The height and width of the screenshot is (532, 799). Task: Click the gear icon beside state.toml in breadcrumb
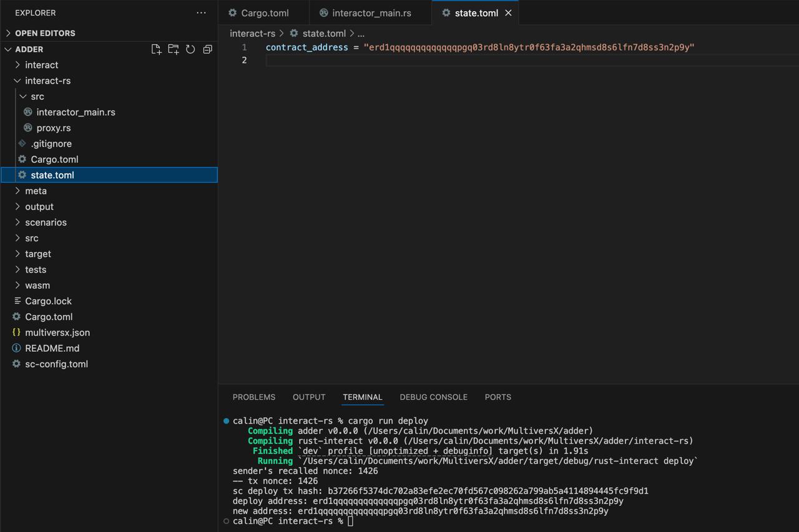pyautogui.click(x=294, y=33)
